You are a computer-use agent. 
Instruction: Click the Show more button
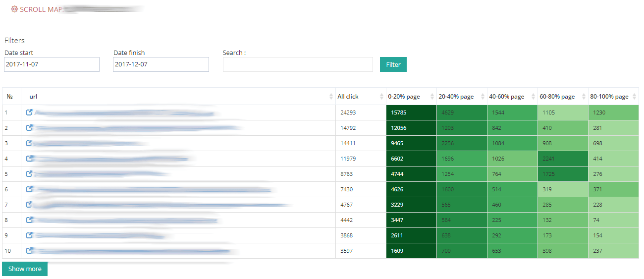(25, 269)
